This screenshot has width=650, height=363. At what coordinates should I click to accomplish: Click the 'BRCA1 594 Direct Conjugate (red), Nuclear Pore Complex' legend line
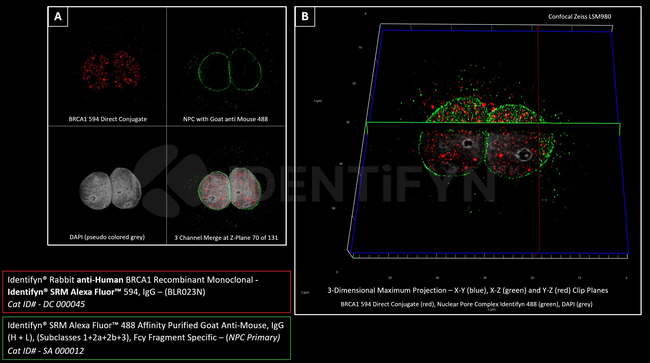pyautogui.click(x=466, y=304)
